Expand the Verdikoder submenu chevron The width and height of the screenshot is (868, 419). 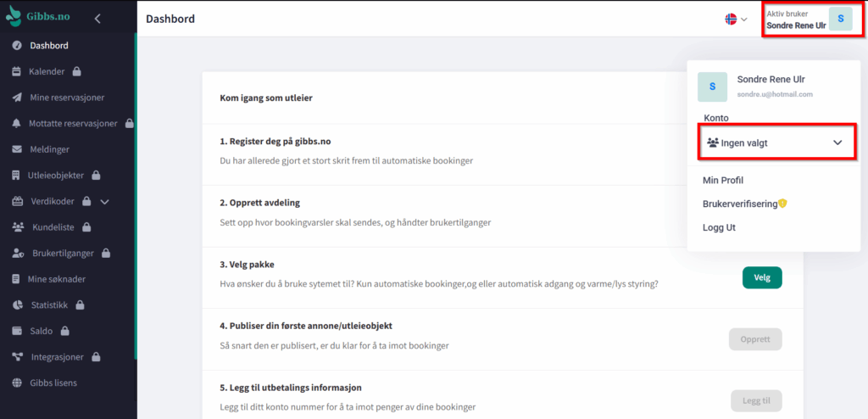click(105, 202)
